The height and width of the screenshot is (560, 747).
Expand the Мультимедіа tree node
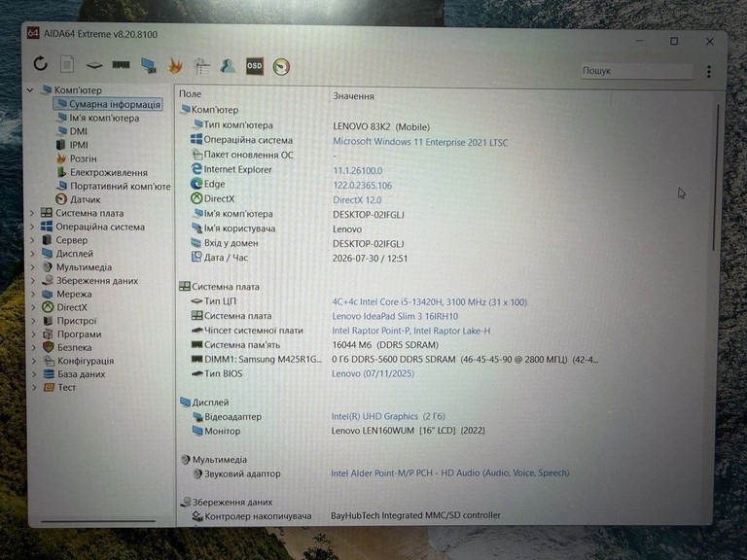33,267
